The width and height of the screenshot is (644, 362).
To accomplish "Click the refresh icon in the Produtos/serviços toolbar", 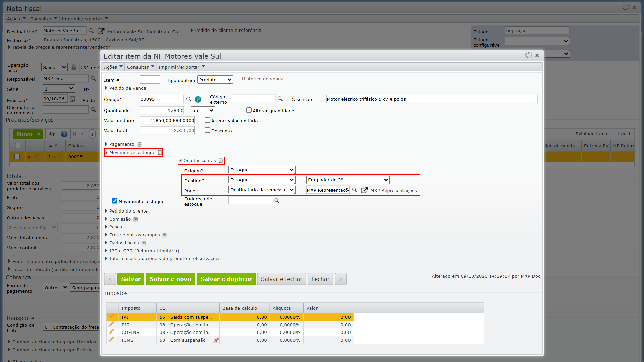I will point(52,134).
